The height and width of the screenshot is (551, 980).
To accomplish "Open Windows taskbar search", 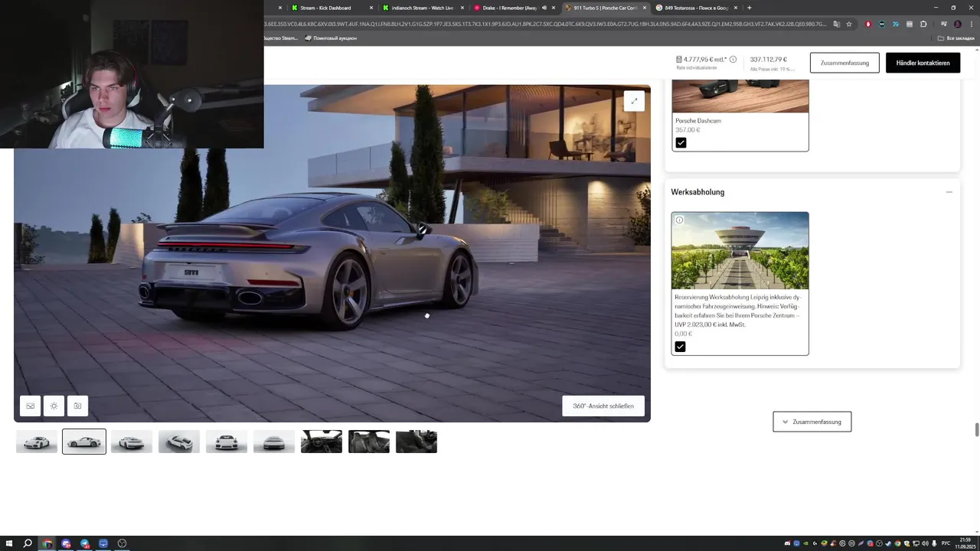I will coord(28,543).
